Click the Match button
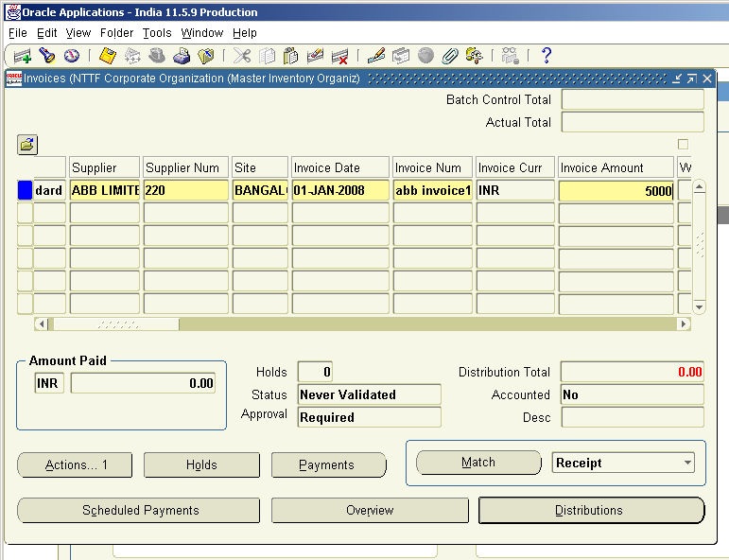 pos(478,463)
